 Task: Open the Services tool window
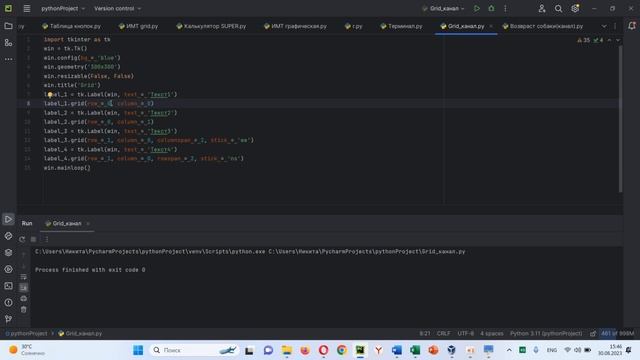pyautogui.click(x=8, y=269)
